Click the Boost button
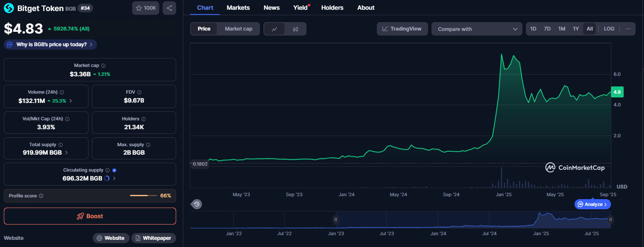Screen dimensions: 644x247 tap(90, 216)
